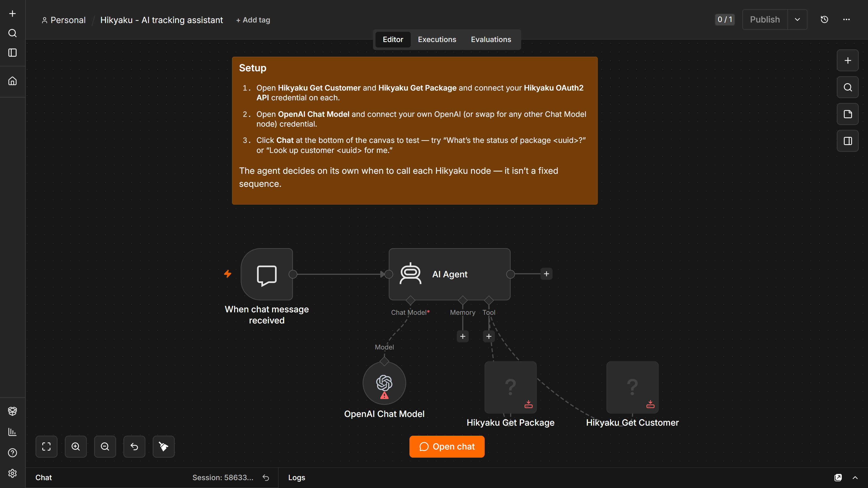Expand the bottom chat panel chevron

[x=855, y=477]
